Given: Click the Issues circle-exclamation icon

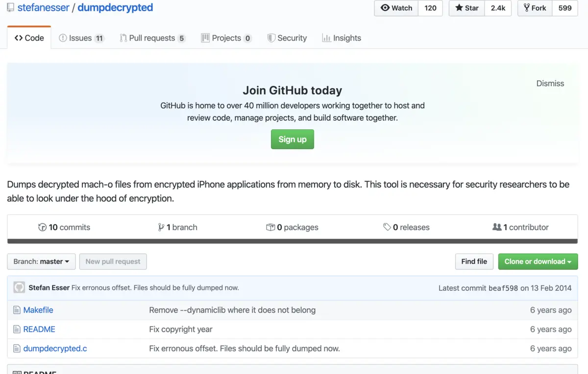Looking at the screenshot, I should [x=63, y=38].
